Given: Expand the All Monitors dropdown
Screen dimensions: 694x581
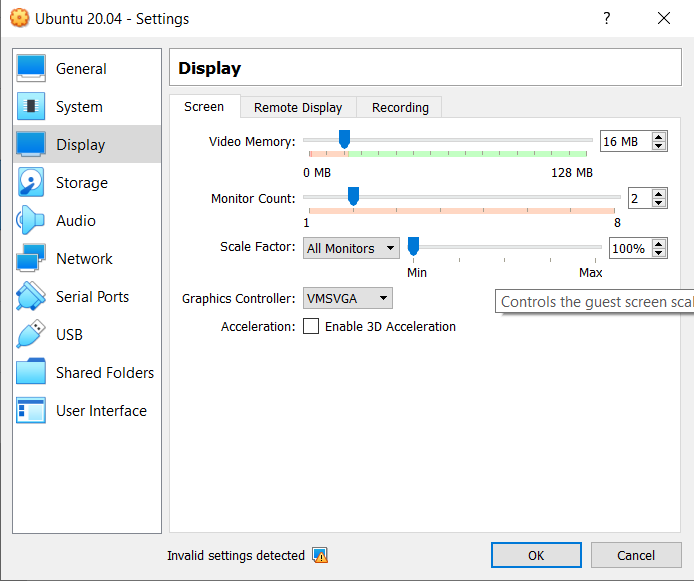Looking at the screenshot, I should (x=351, y=248).
